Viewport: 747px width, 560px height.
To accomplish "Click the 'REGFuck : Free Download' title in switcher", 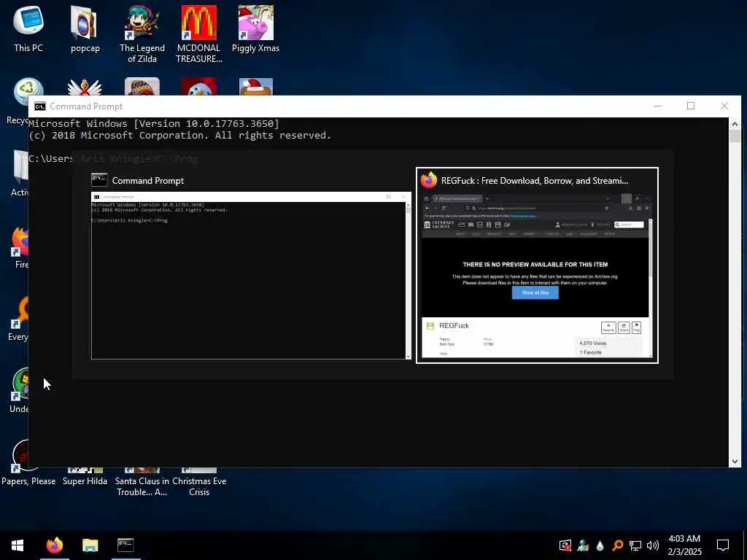I will pos(535,181).
